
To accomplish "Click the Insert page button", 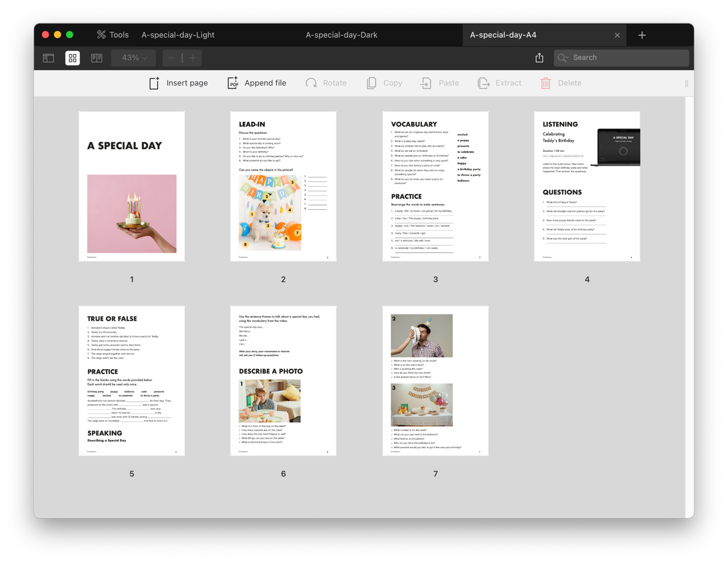I will [x=179, y=83].
